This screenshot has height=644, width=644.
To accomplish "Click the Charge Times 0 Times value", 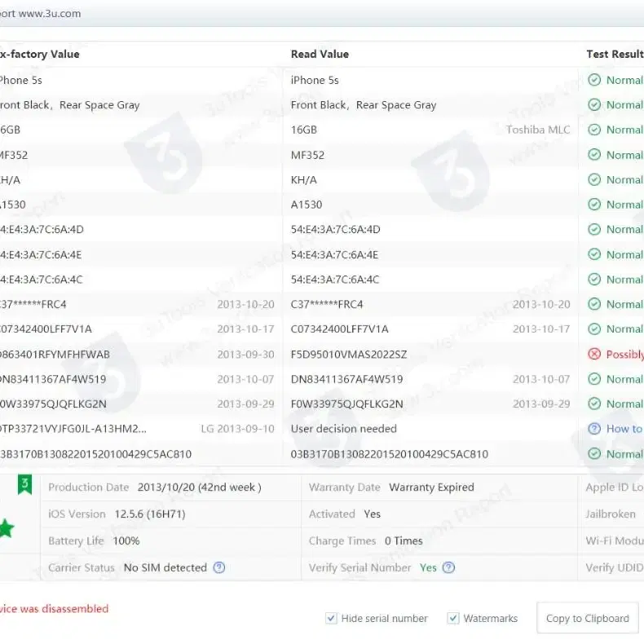I will pyautogui.click(x=404, y=541).
